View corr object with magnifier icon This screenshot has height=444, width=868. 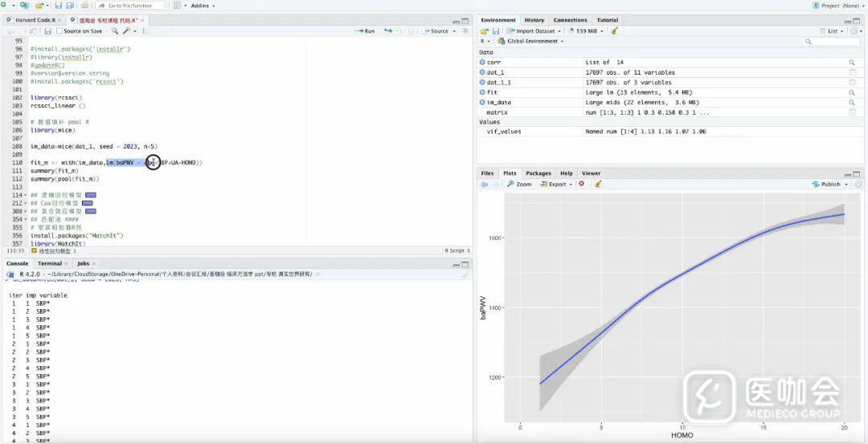click(x=852, y=63)
